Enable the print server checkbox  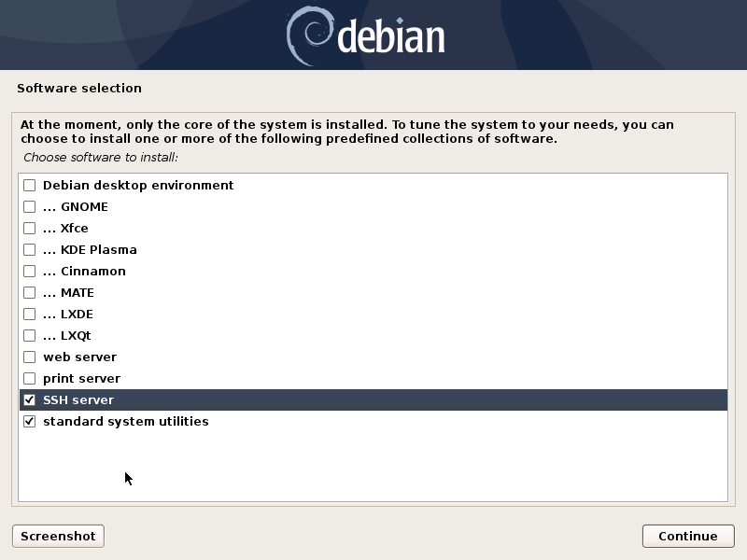30,378
